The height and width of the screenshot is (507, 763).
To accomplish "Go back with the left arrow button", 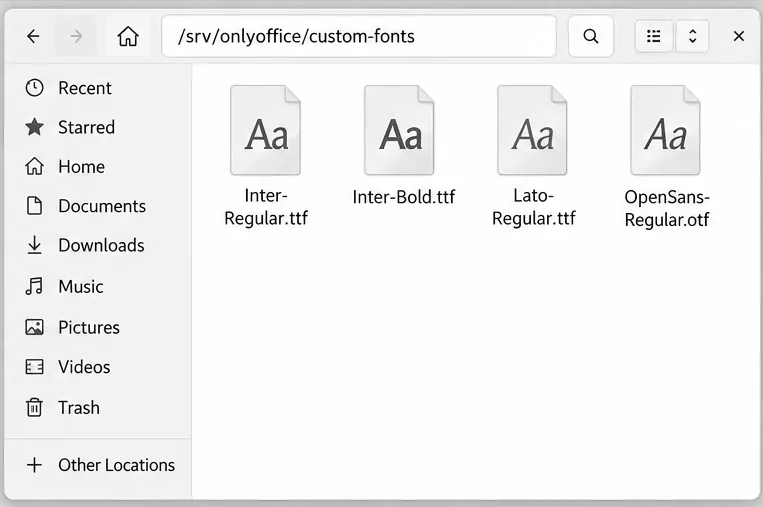I will tap(33, 36).
